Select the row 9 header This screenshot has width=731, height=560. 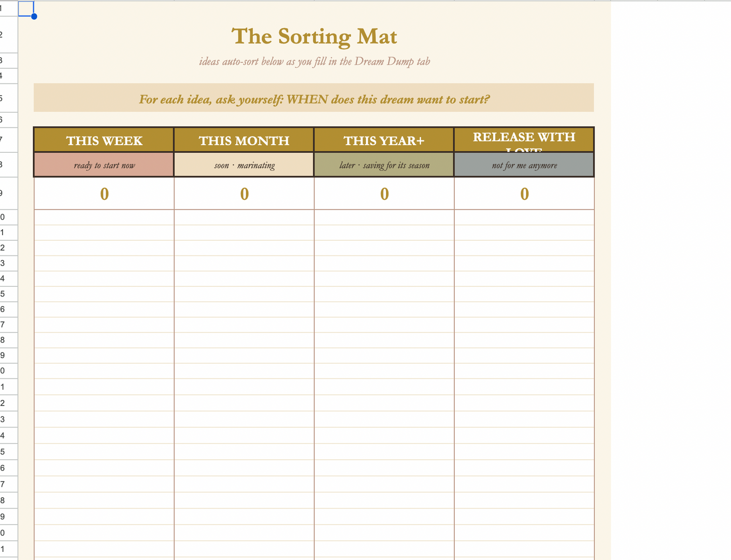coord(9,193)
